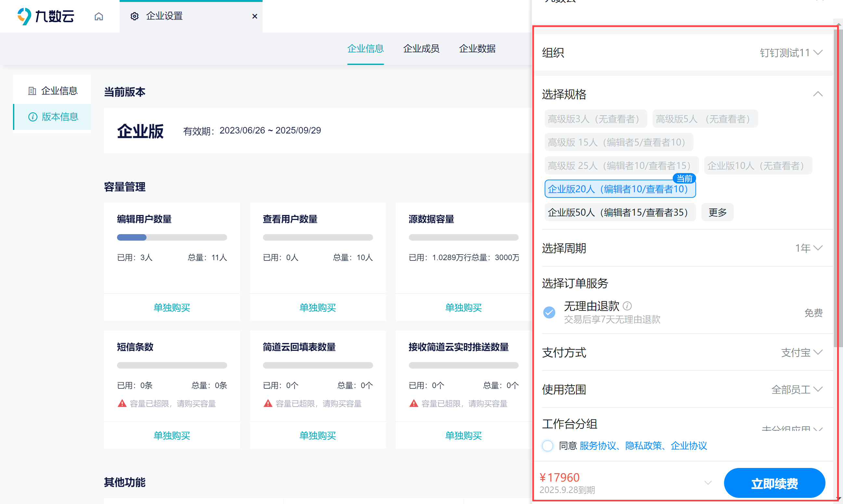Switch to the 企业数据 tab
The image size is (843, 504).
tap(477, 49)
